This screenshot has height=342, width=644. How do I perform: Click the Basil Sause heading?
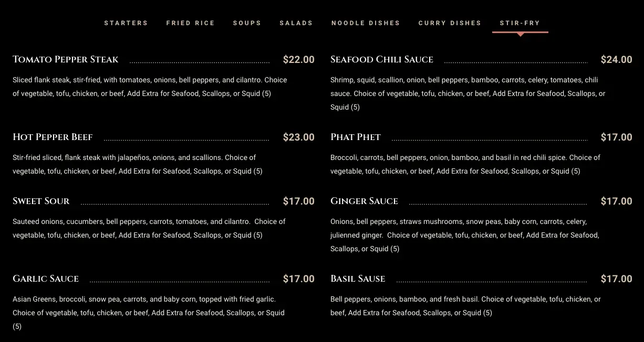[x=358, y=279]
